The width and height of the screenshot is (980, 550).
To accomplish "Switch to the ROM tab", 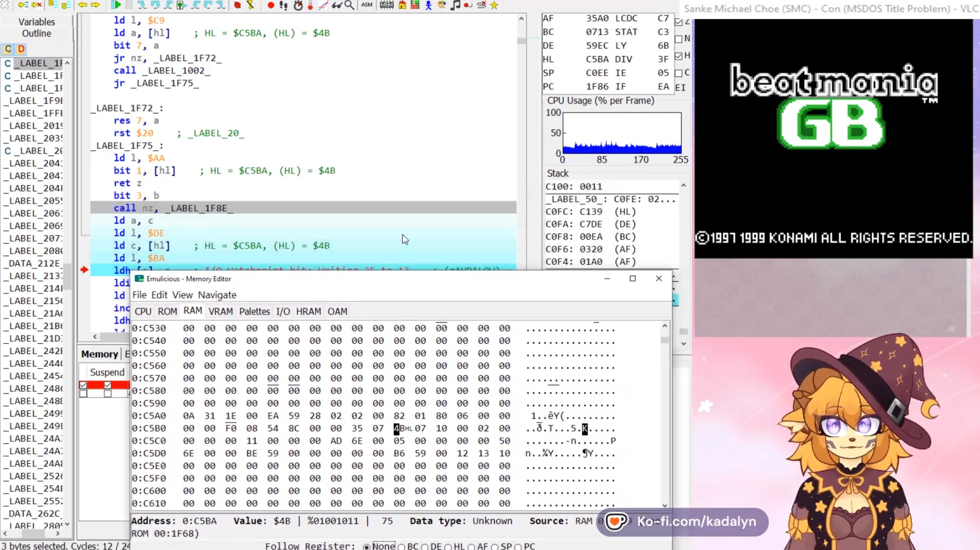I will [167, 311].
